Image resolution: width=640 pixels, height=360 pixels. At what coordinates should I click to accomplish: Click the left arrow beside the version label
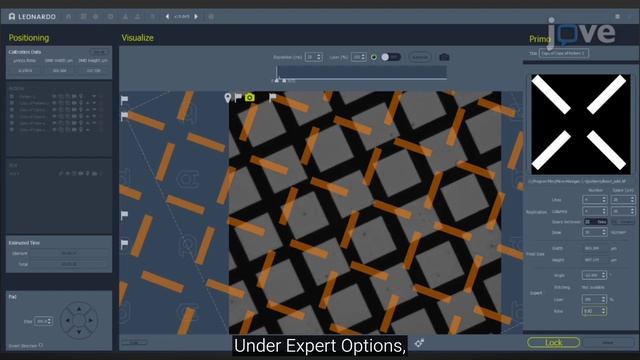click(x=167, y=16)
